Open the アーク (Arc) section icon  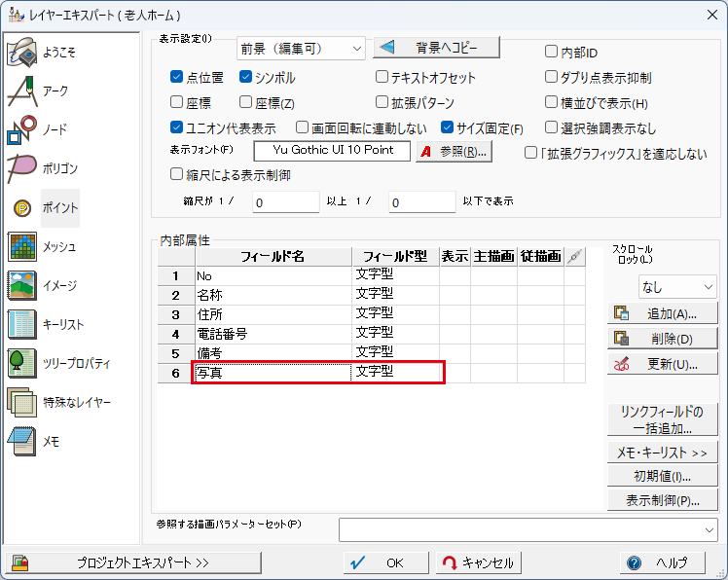tap(22, 90)
